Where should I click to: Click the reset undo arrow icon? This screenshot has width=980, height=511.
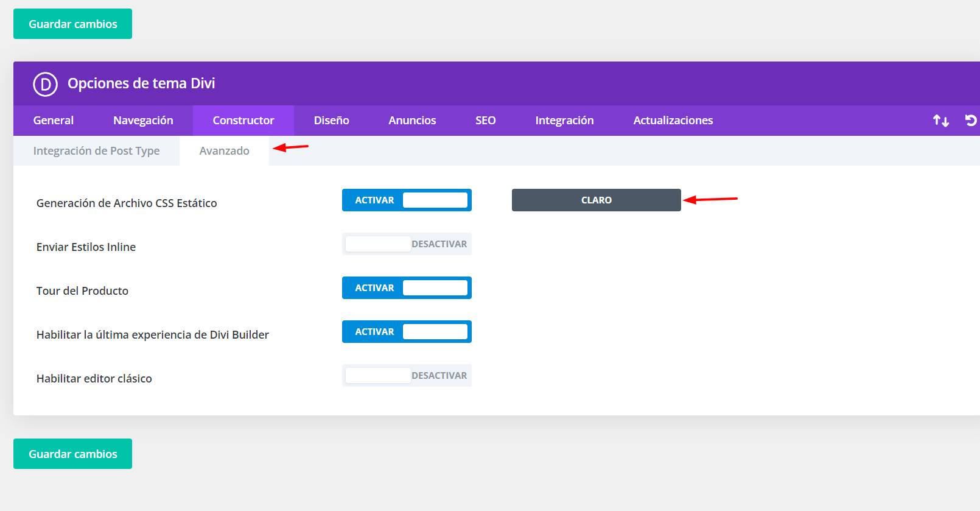tap(971, 121)
